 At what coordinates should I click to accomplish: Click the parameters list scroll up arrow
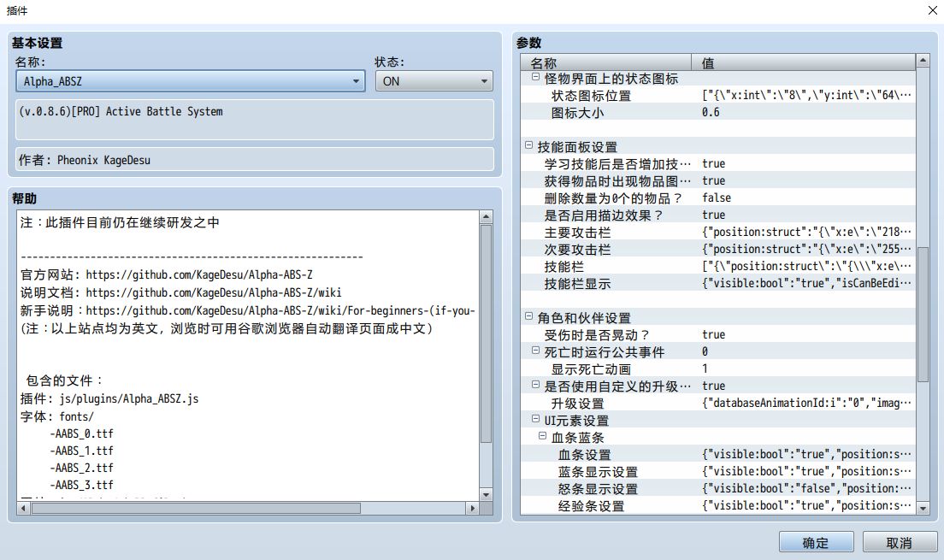923,60
